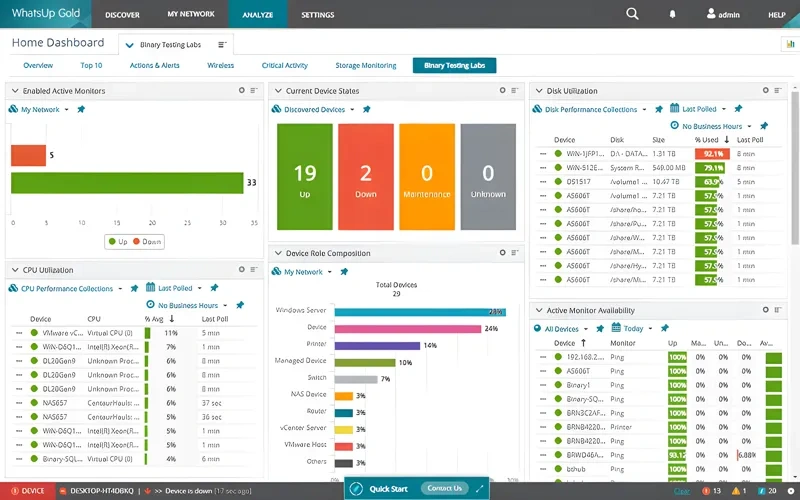This screenshot has width=800, height=500.
Task: Sort by the % Used column header
Action: [707, 140]
